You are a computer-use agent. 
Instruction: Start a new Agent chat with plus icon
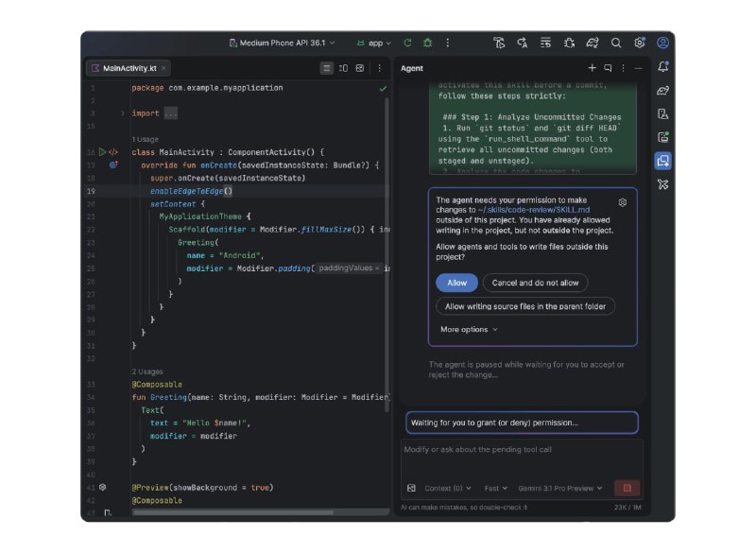(592, 68)
